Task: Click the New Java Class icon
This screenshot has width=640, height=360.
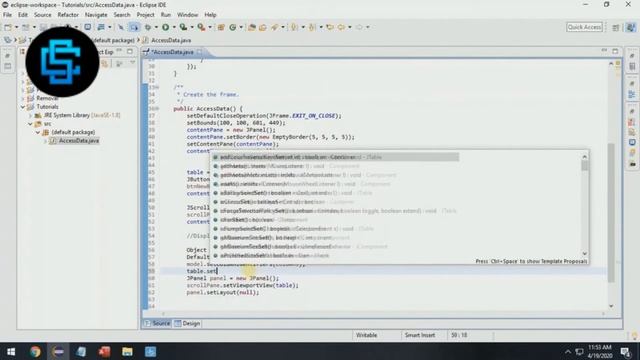Action: click(x=233, y=27)
